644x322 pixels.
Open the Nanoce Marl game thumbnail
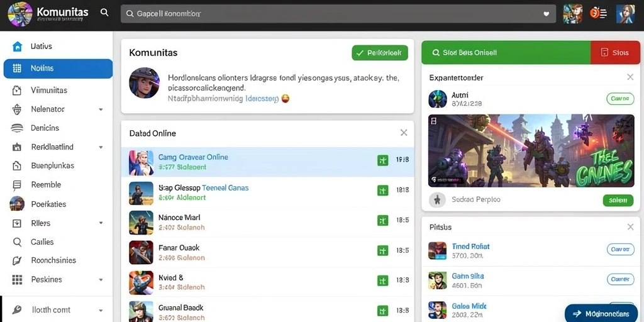pos(141,223)
